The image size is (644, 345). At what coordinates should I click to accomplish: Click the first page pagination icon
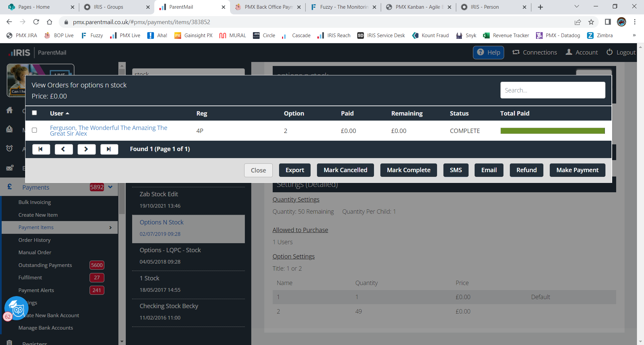pyautogui.click(x=41, y=149)
